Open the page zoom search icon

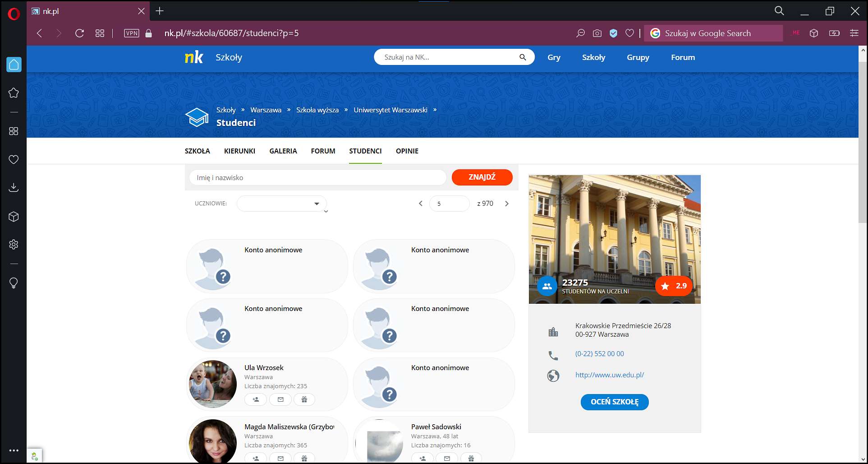click(x=580, y=33)
